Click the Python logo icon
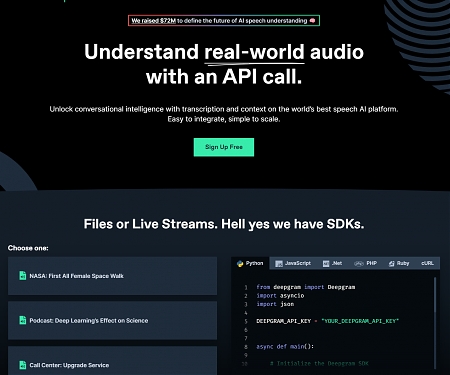Screen dimensions: 450x375 click(x=240, y=264)
